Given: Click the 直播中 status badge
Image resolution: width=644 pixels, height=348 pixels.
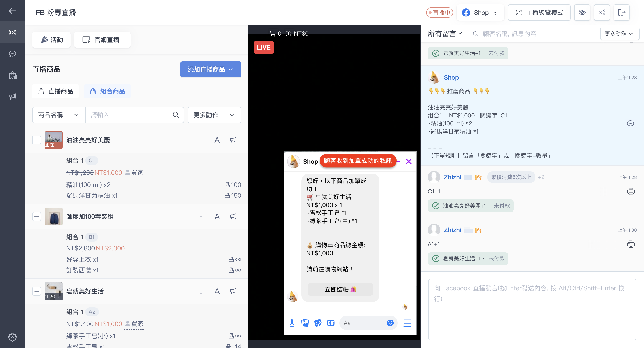Looking at the screenshot, I should tap(439, 13).
